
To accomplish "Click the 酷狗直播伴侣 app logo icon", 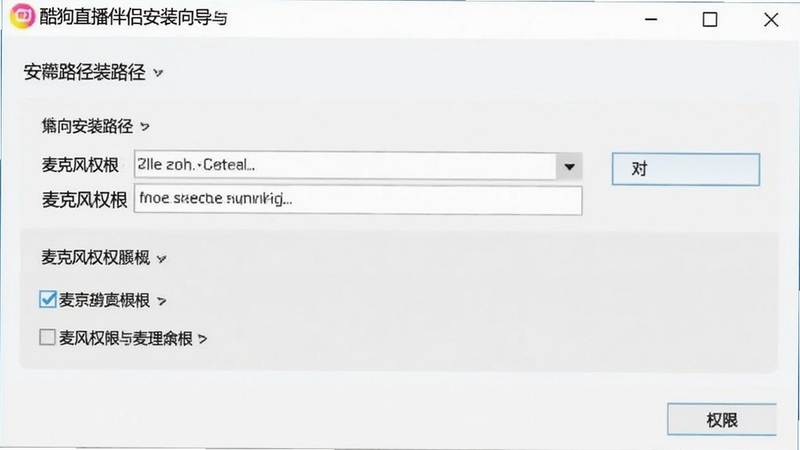I will 22,16.
